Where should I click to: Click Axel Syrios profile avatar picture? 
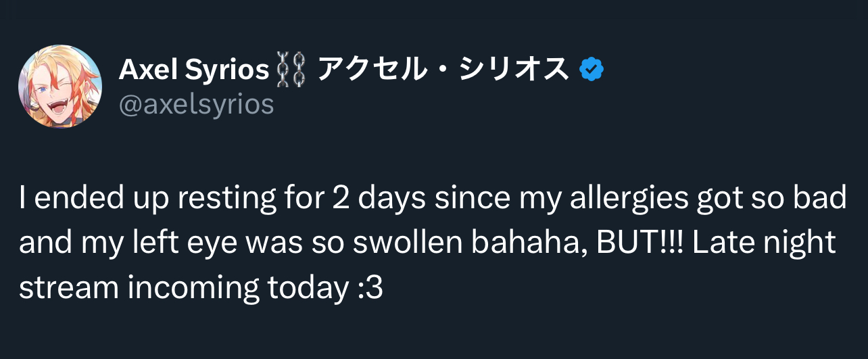(x=60, y=87)
